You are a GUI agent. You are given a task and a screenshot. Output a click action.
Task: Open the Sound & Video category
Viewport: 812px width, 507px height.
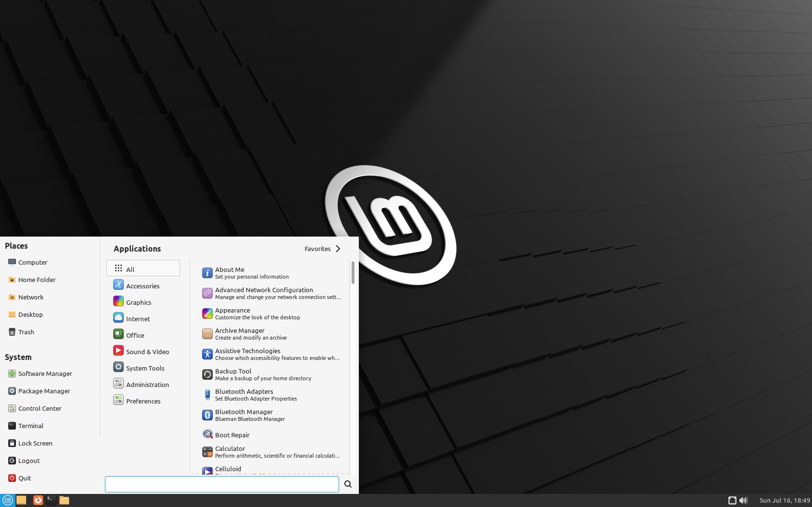coord(143,351)
